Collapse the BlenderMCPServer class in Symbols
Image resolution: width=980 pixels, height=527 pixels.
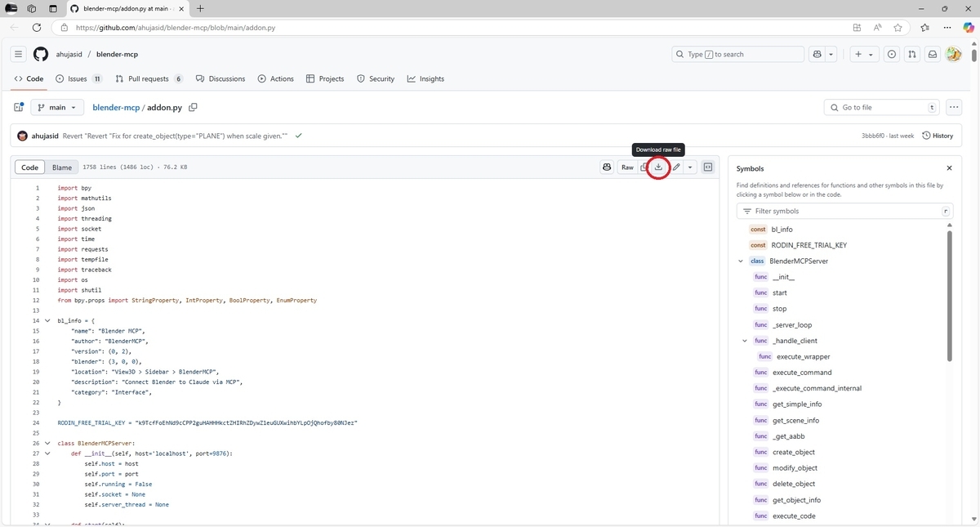point(742,261)
